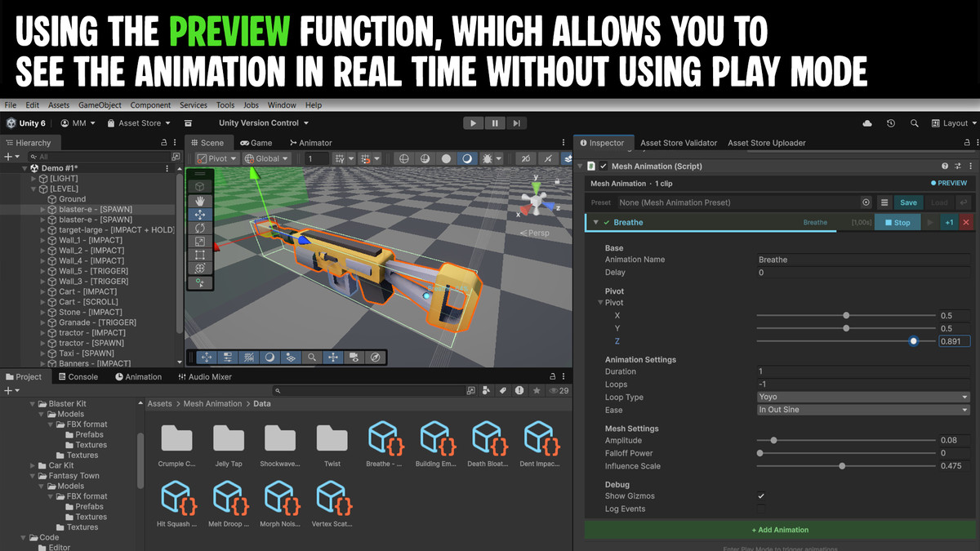Switch to the Animator tab
980x551 pixels.
coord(310,143)
